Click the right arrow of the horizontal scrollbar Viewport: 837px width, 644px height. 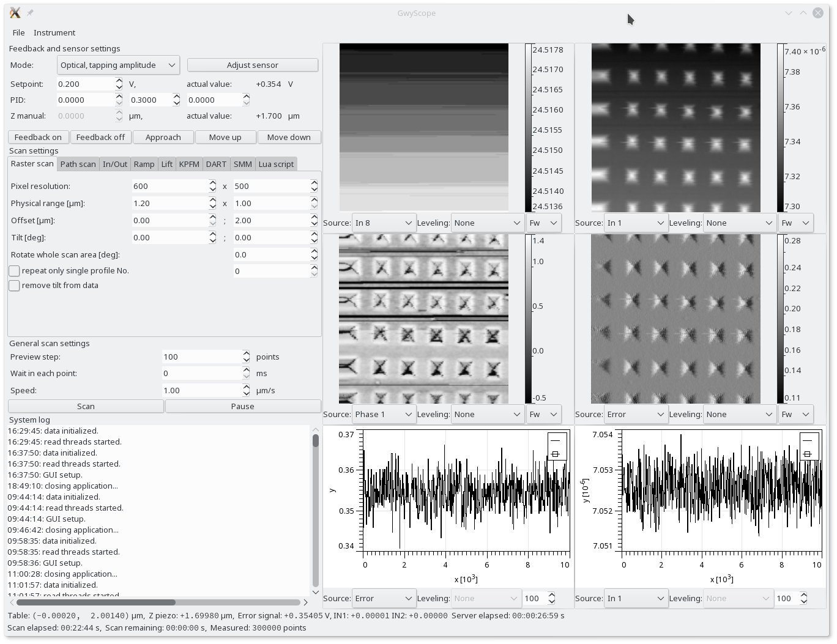click(305, 602)
